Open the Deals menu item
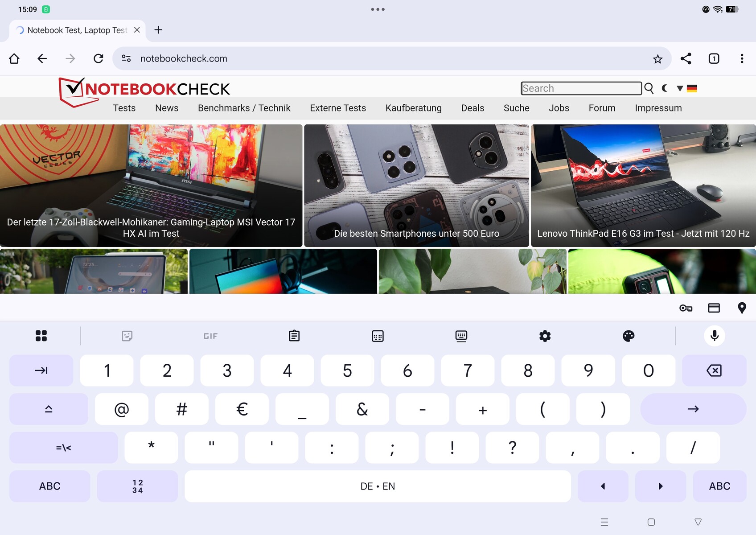Screen dimensions: 756x535 click(x=472, y=108)
